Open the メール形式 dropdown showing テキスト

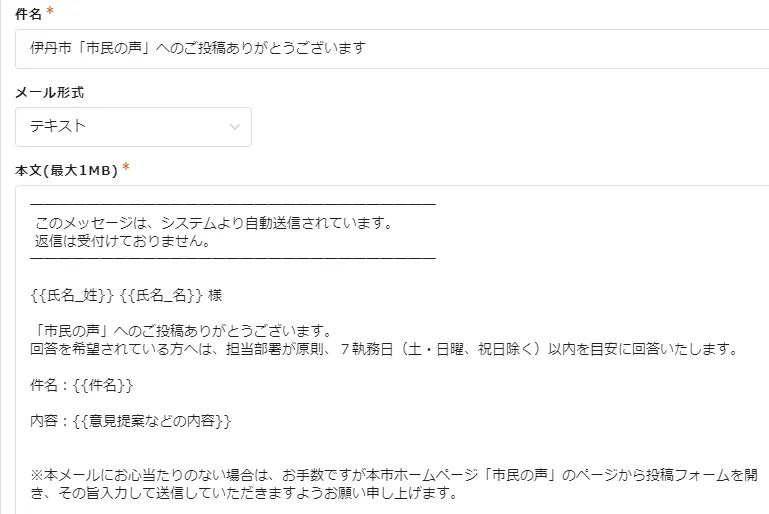133,127
